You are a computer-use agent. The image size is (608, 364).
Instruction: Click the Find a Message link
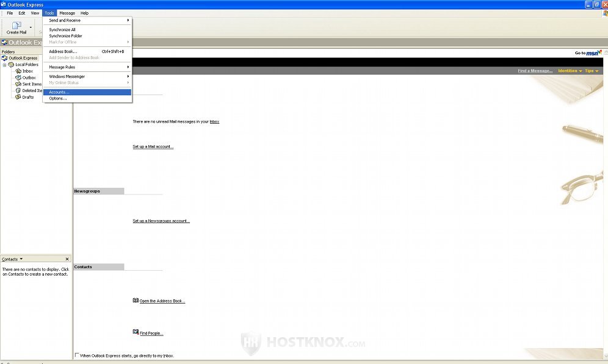click(535, 71)
